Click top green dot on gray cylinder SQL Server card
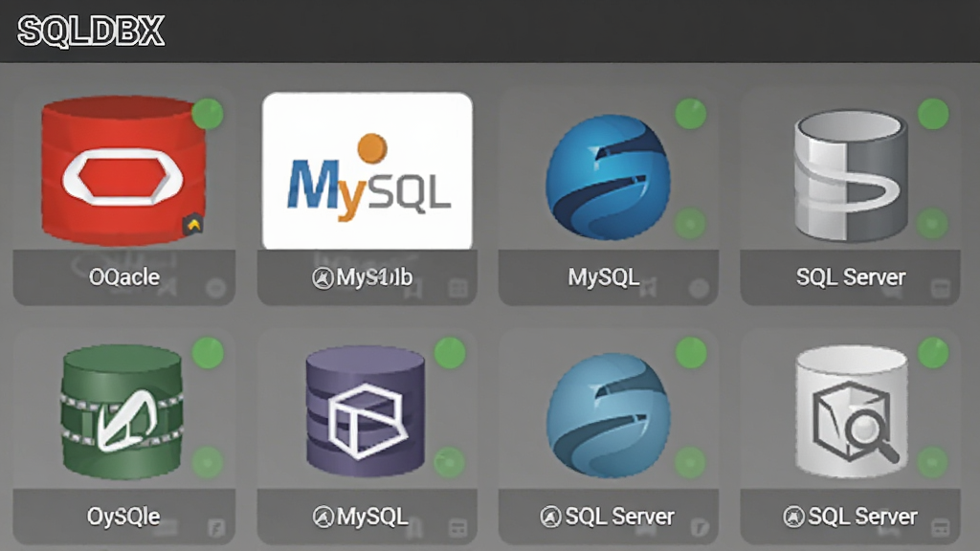 (x=933, y=114)
